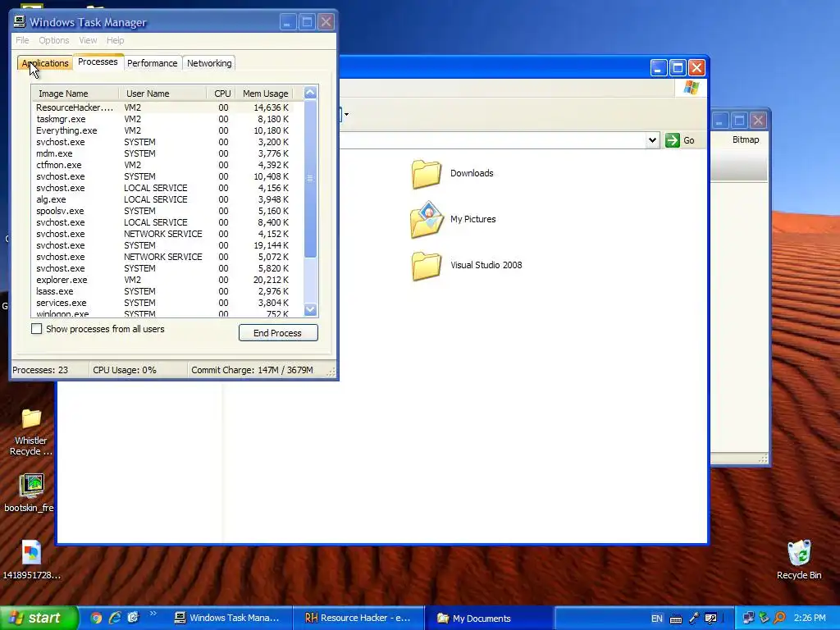The width and height of the screenshot is (840, 630).
Task: Expand the address bar dropdown
Action: [652, 140]
